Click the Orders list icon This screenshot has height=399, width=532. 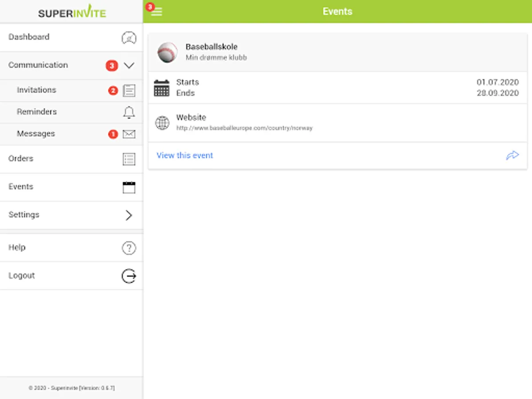point(129,159)
